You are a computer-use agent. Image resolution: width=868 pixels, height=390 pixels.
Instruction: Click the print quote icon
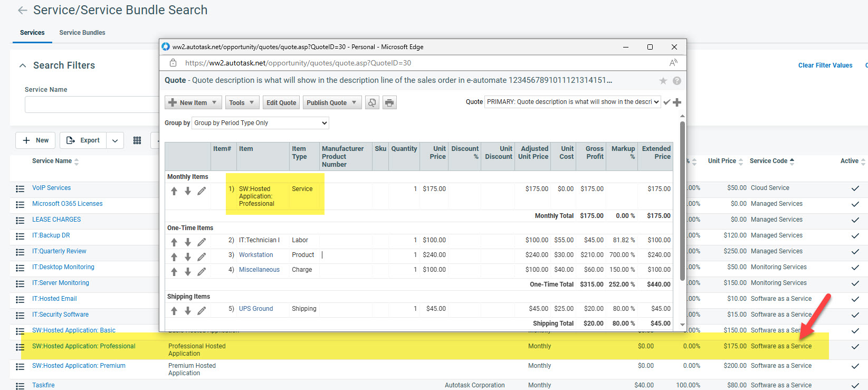[x=389, y=102]
